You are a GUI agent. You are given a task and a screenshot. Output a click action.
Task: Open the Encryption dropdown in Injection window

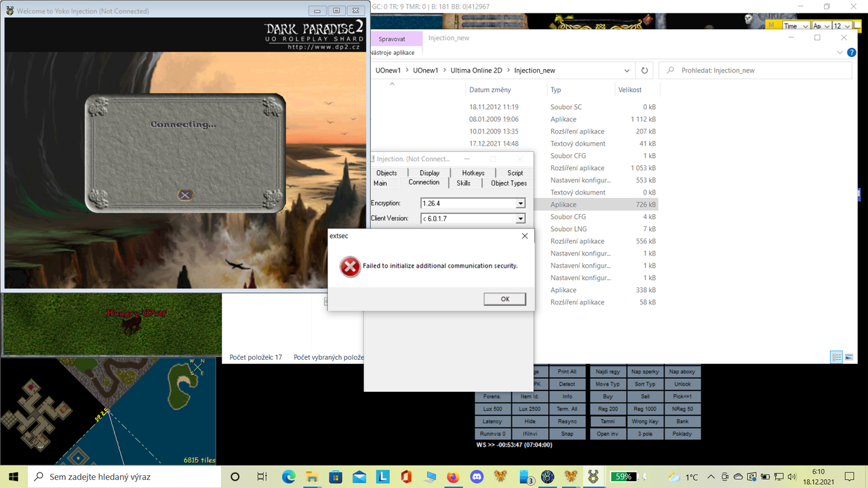coord(520,203)
